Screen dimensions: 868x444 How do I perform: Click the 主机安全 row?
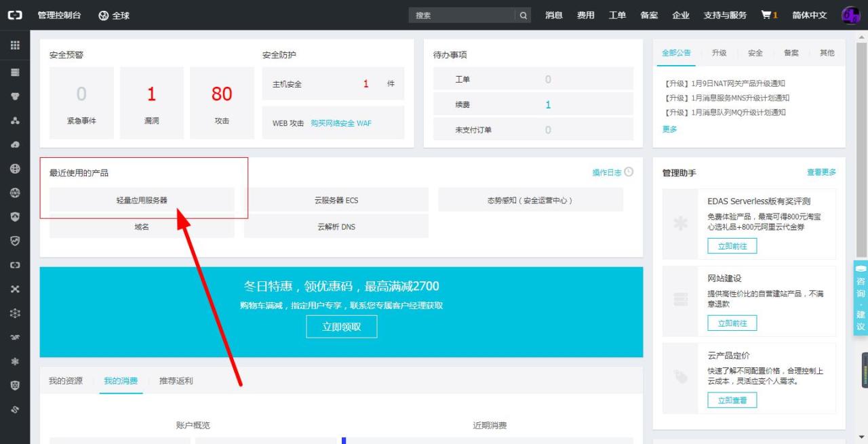click(x=333, y=84)
